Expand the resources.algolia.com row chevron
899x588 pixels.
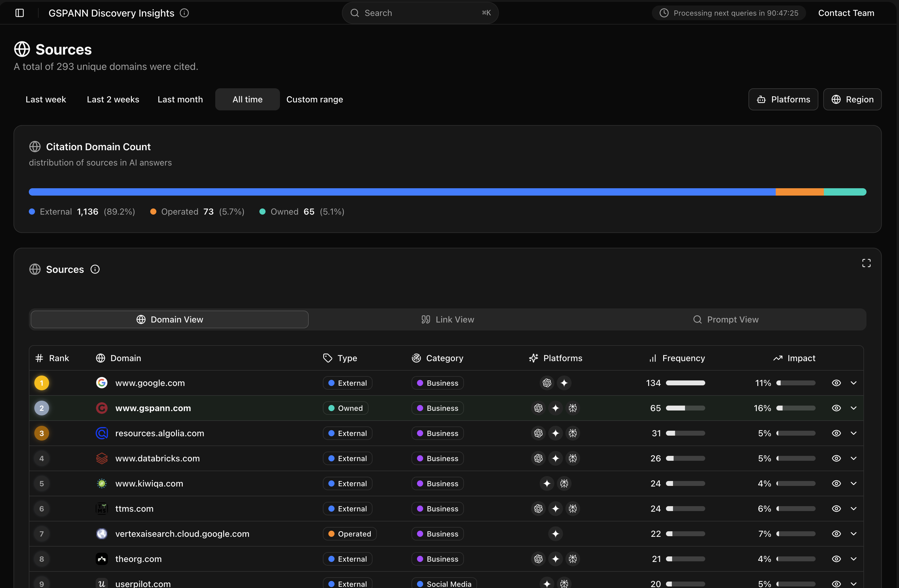coord(853,433)
